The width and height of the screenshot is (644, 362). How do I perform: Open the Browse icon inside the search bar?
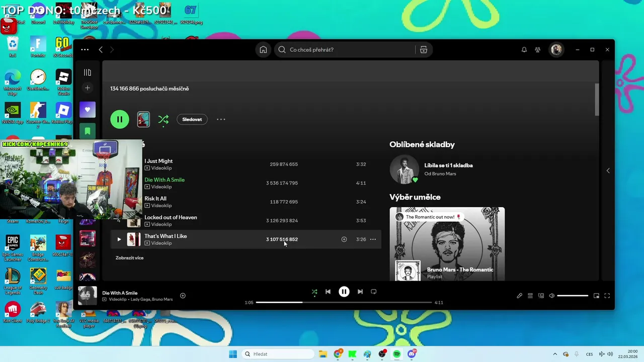tap(424, 50)
